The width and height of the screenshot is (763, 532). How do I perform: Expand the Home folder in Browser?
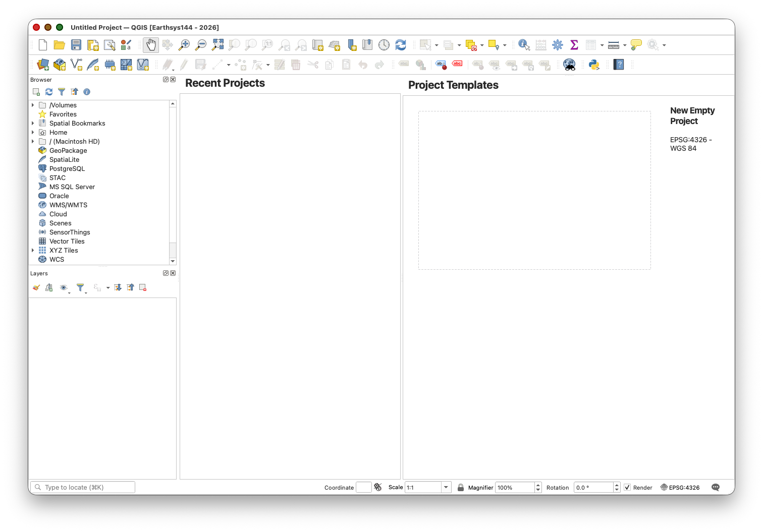point(33,133)
